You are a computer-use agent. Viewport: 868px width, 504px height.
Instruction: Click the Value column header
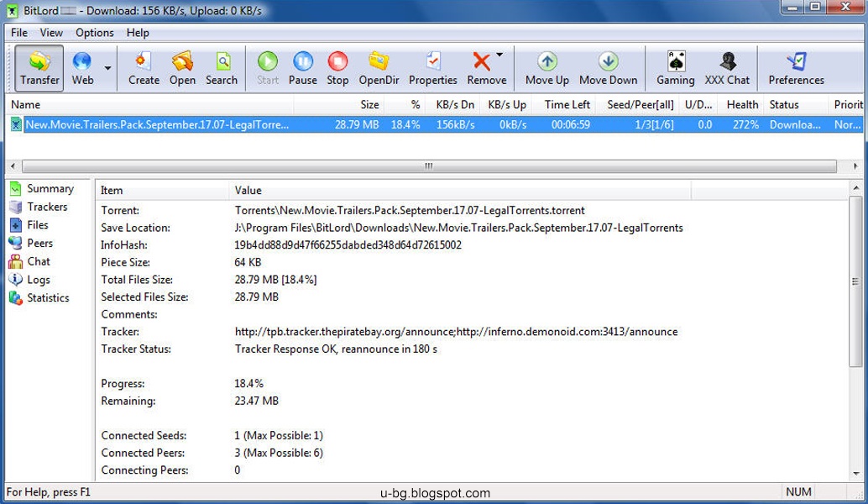coord(459,191)
